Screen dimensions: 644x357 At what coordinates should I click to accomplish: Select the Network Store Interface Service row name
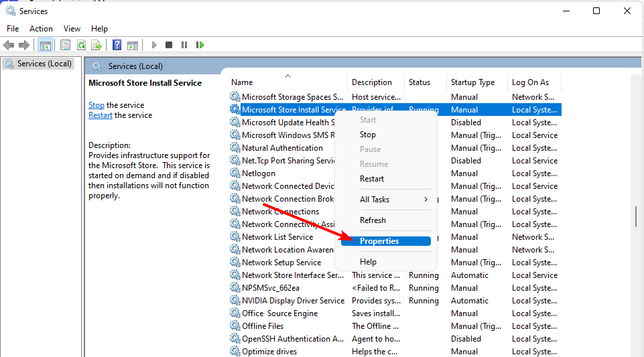(x=293, y=275)
